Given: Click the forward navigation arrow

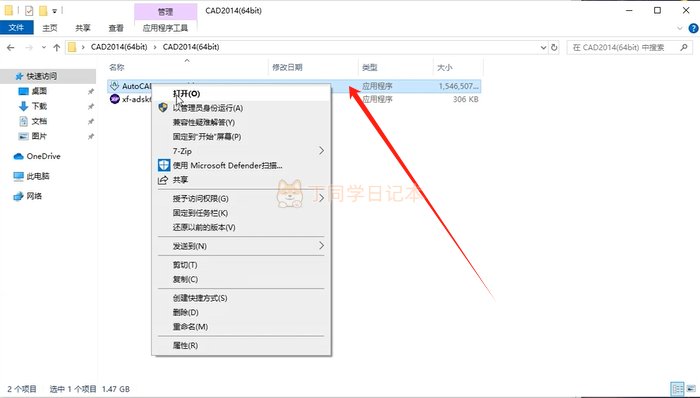Looking at the screenshot, I should point(29,47).
